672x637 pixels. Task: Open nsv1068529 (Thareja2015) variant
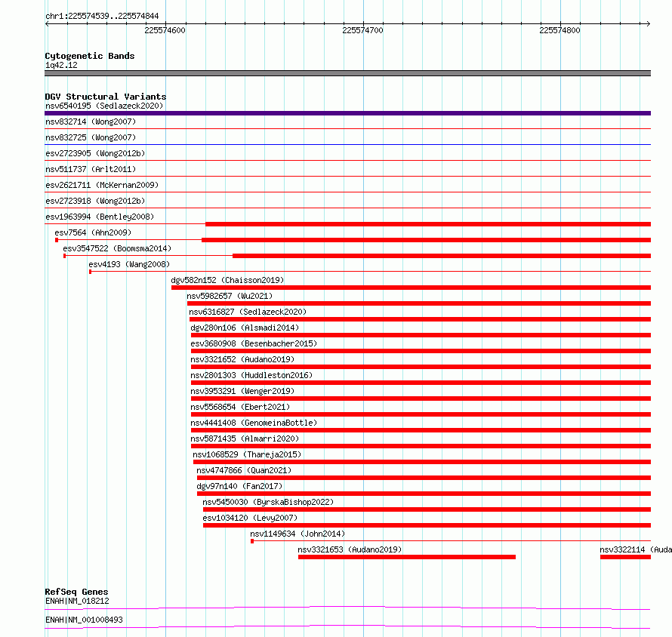click(247, 454)
